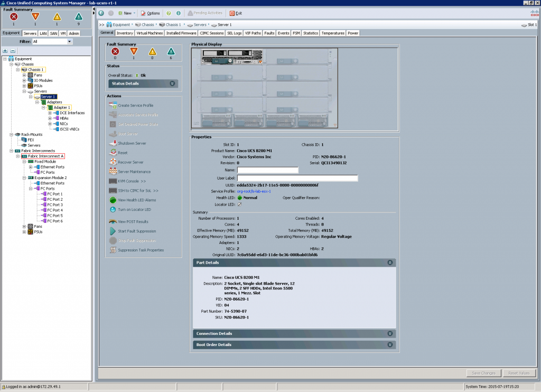The image size is (541, 392).
Task: Open the Virtual Machines tab
Action: coord(150,33)
